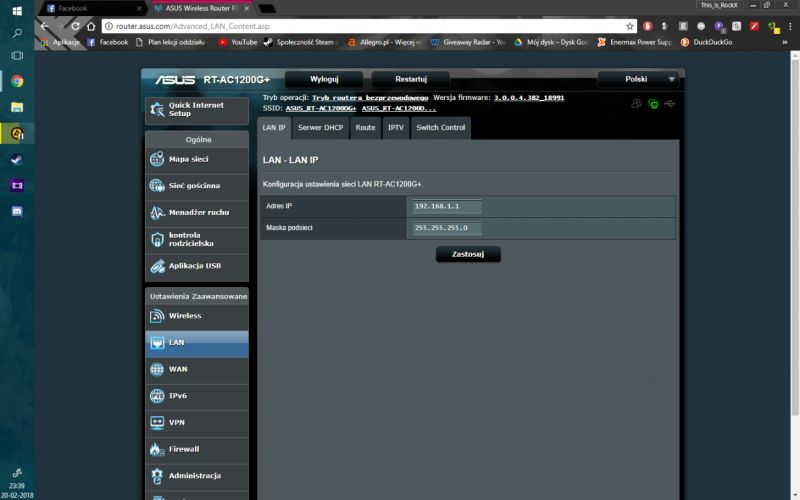
Task: Switch to the Facebook browser tab
Action: click(x=92, y=8)
